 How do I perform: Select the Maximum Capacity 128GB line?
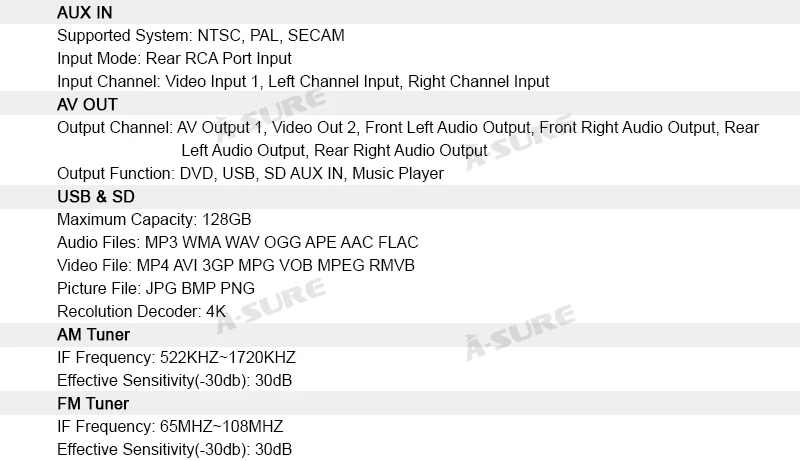(154, 219)
